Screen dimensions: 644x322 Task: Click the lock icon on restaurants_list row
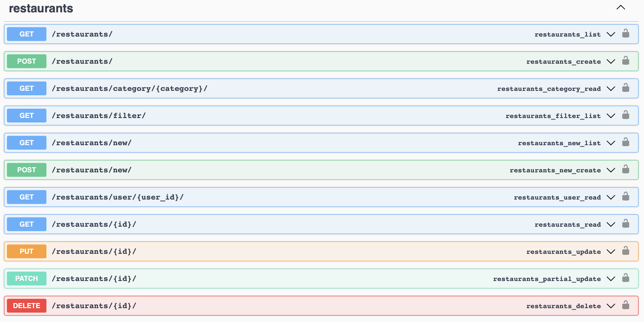pos(625,34)
